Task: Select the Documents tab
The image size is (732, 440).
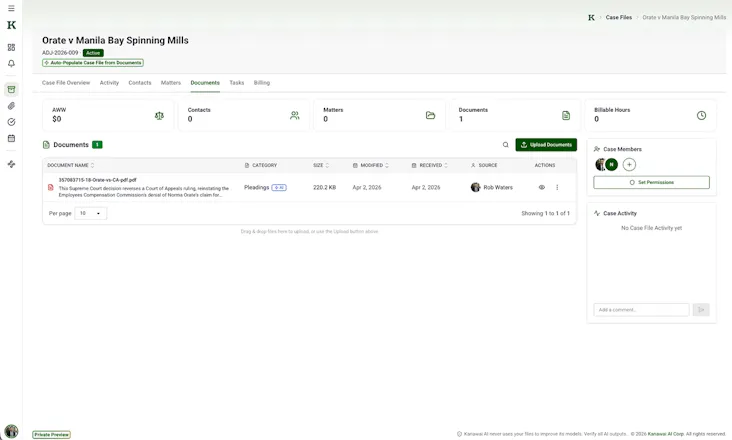Action: pos(205,83)
